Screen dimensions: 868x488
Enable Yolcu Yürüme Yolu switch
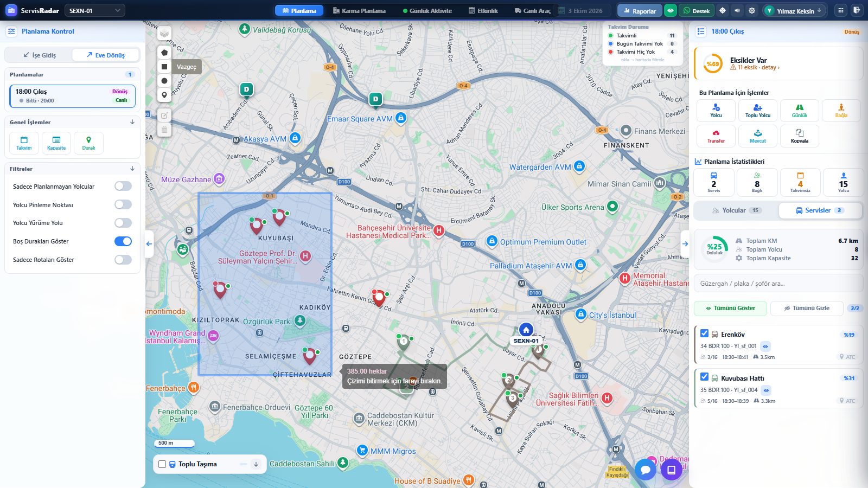(123, 223)
